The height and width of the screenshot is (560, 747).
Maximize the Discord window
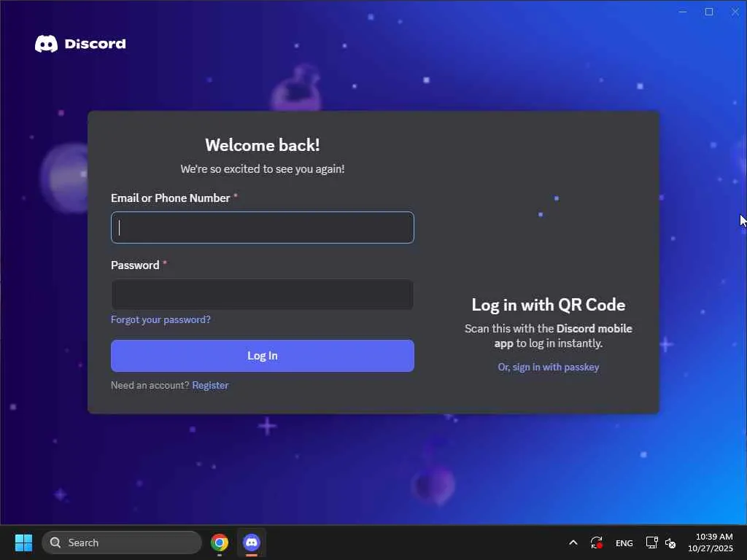click(x=709, y=12)
